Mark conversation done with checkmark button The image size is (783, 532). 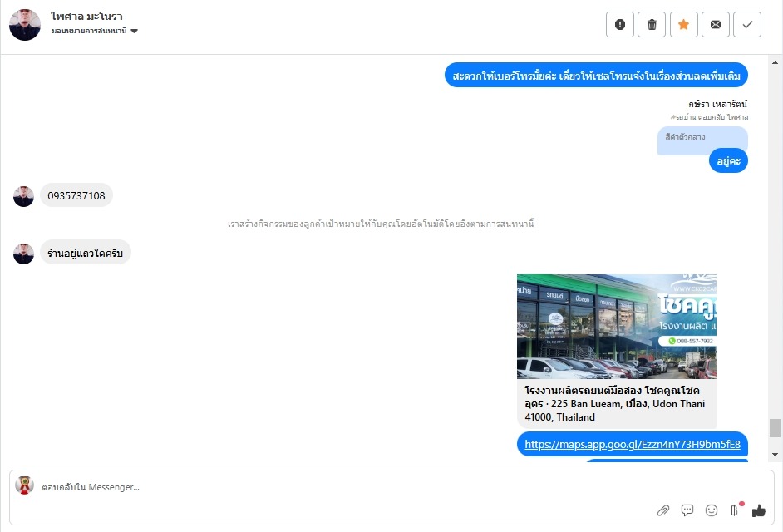click(x=747, y=24)
